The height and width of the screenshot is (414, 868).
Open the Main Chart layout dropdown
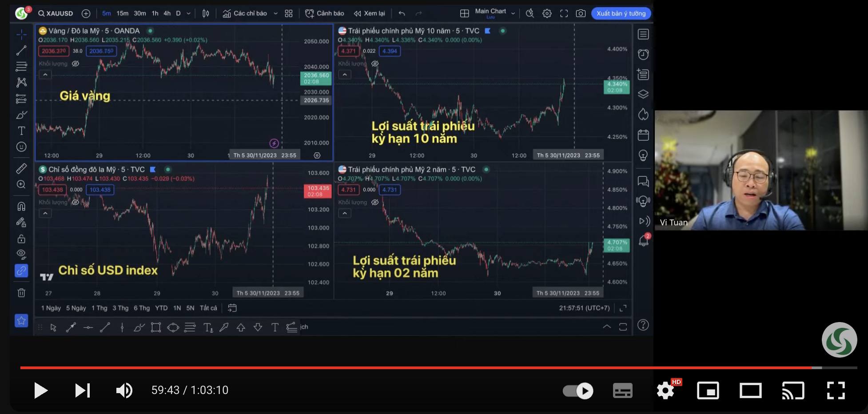coord(495,13)
